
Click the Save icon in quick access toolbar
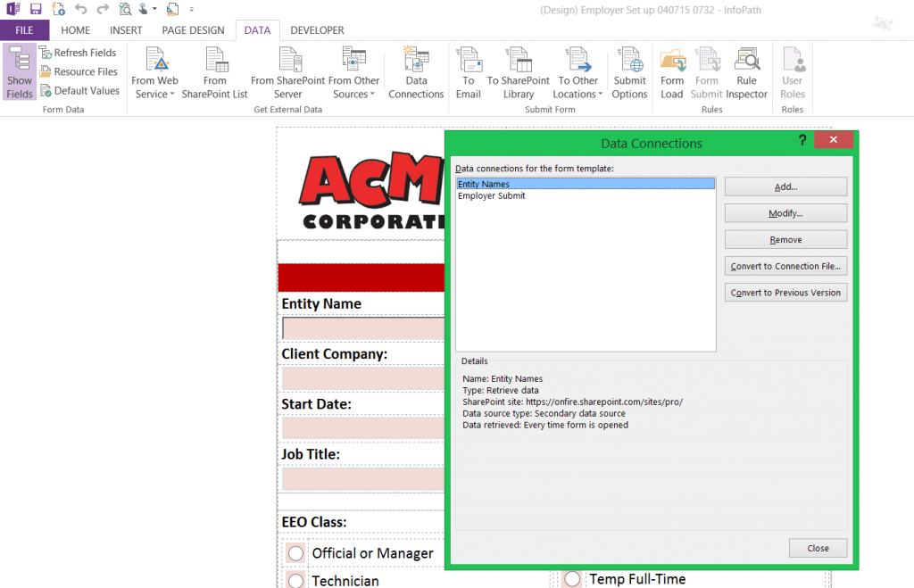click(36, 9)
